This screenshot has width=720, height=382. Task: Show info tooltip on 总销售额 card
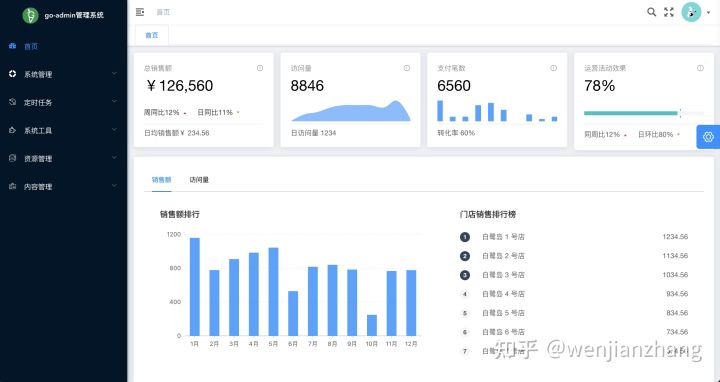pyautogui.click(x=260, y=68)
